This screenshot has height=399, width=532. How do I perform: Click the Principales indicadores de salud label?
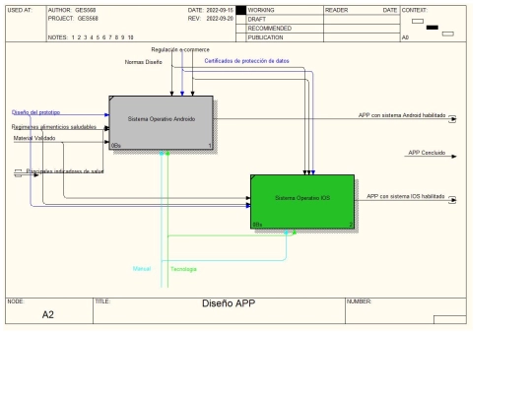click(x=65, y=171)
